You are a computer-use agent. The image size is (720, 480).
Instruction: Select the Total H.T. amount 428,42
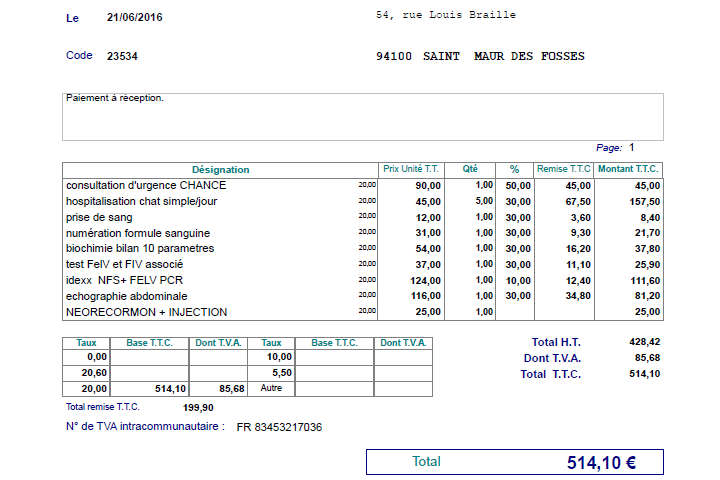tap(644, 342)
